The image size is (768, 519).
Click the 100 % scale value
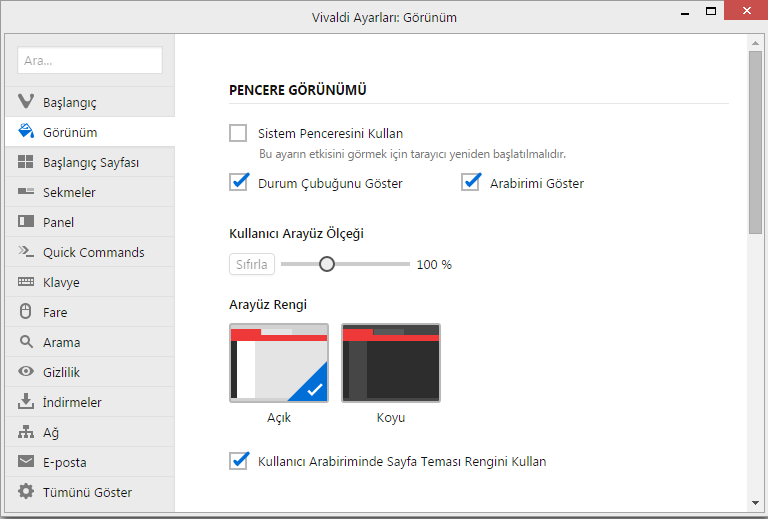(434, 264)
